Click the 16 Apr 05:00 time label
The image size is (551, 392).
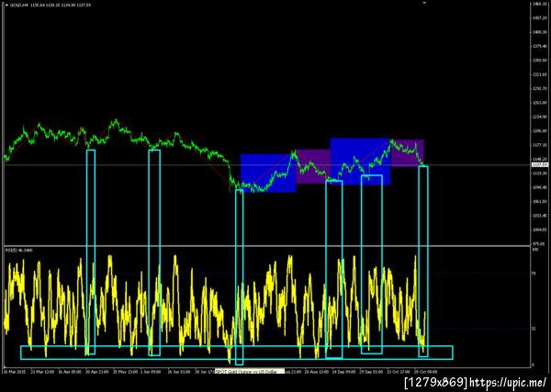point(70,372)
